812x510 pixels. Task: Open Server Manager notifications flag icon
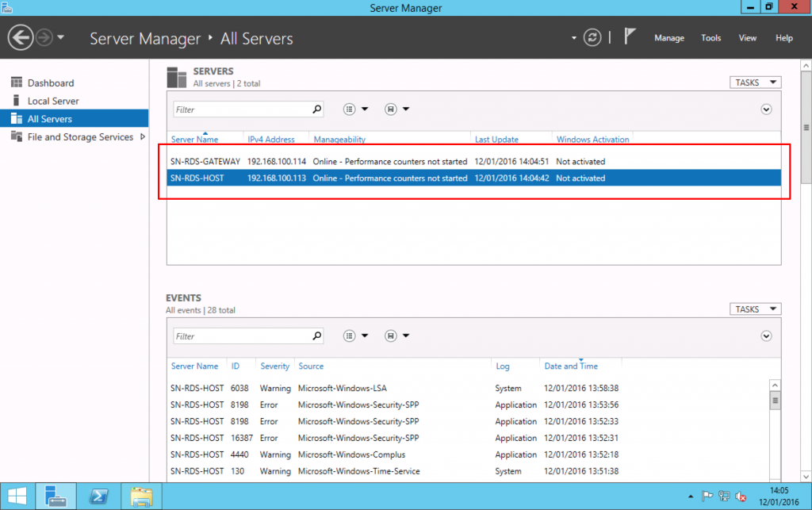click(627, 36)
